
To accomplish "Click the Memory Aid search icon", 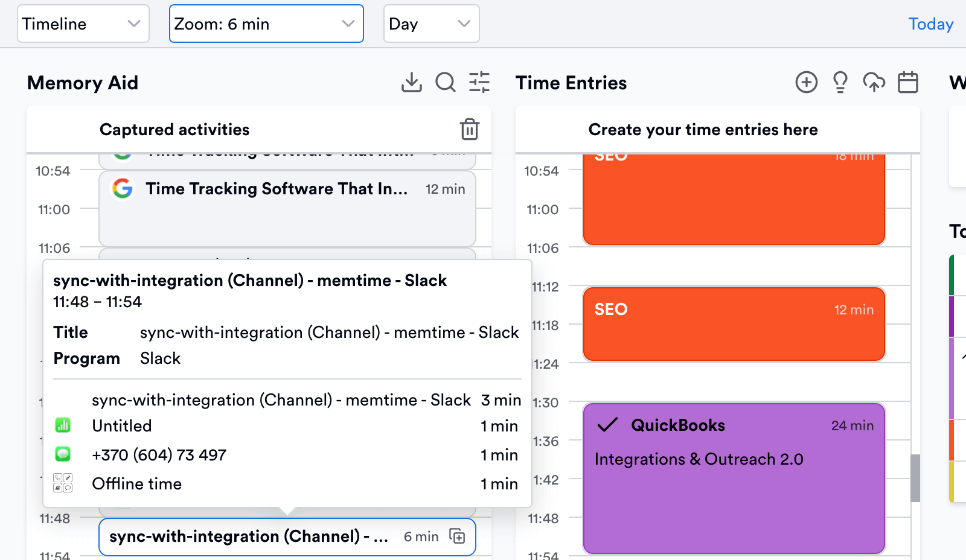I will [446, 82].
